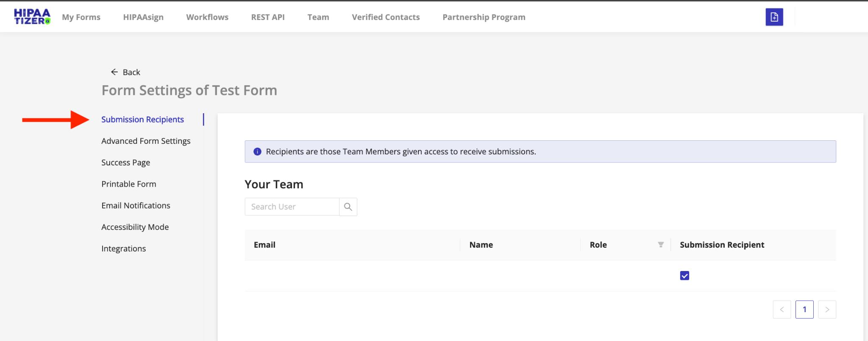The height and width of the screenshot is (341, 868).
Task: Open My Forms menu
Action: point(81,17)
